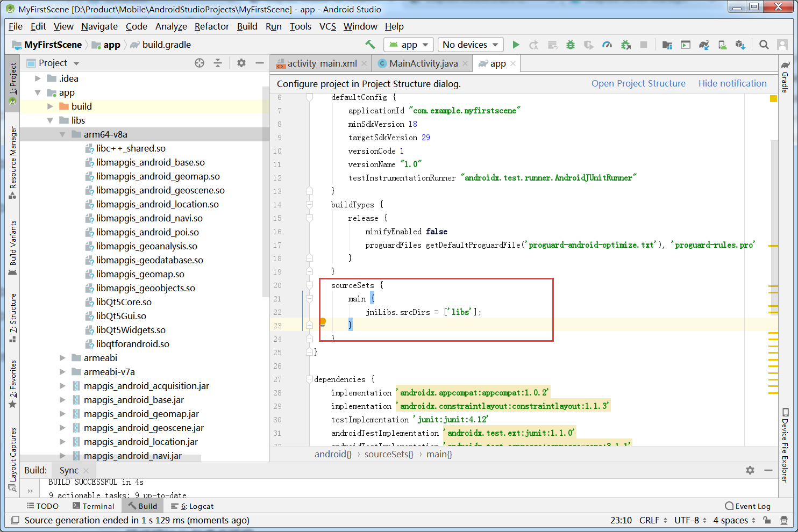Screen dimensions: 798x532
Task: Click the yellow warning marker in error stripe
Action: (x=773, y=98)
